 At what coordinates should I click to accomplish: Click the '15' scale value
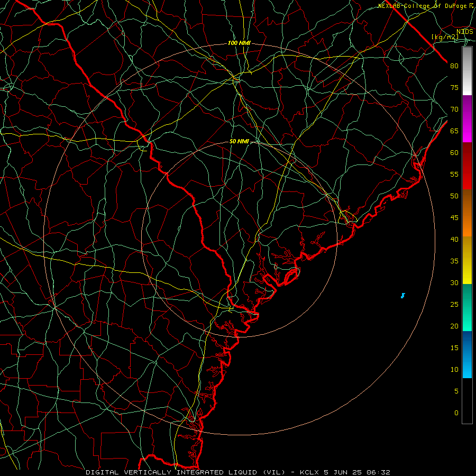tap(454, 348)
